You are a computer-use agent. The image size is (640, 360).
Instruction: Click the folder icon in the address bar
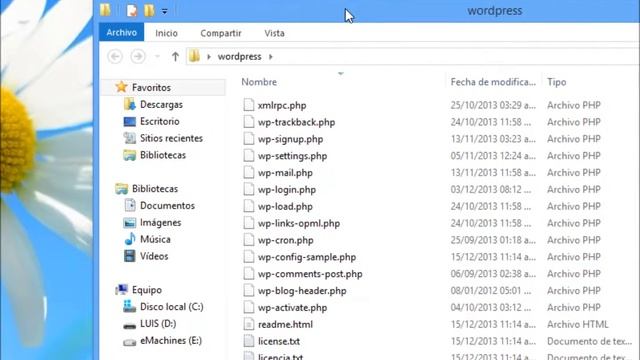pyautogui.click(x=195, y=56)
